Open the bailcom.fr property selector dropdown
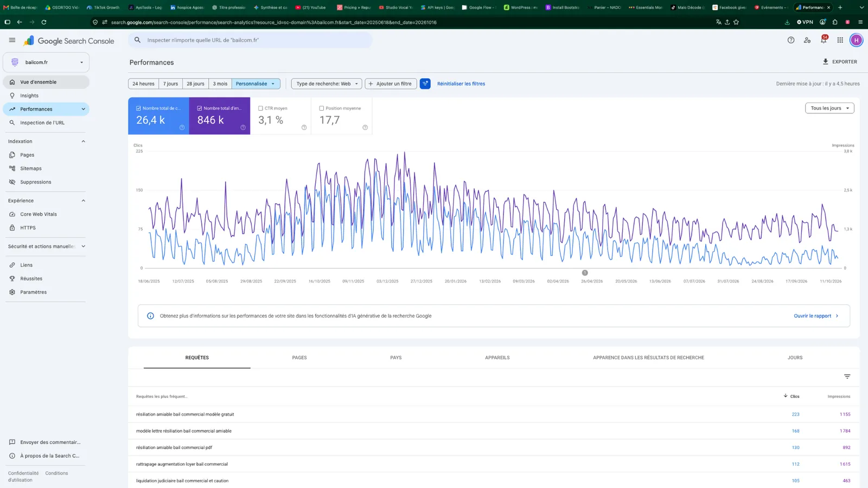This screenshot has height=488, width=868. pos(46,62)
